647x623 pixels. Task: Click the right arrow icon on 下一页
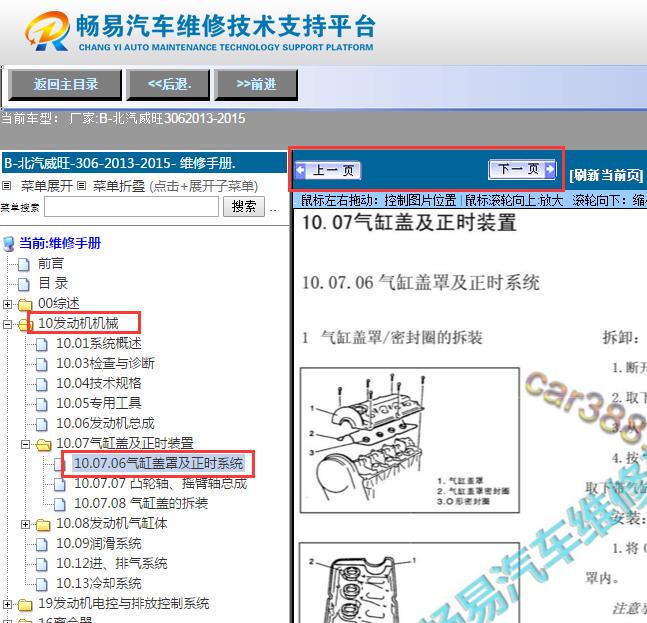pos(550,169)
